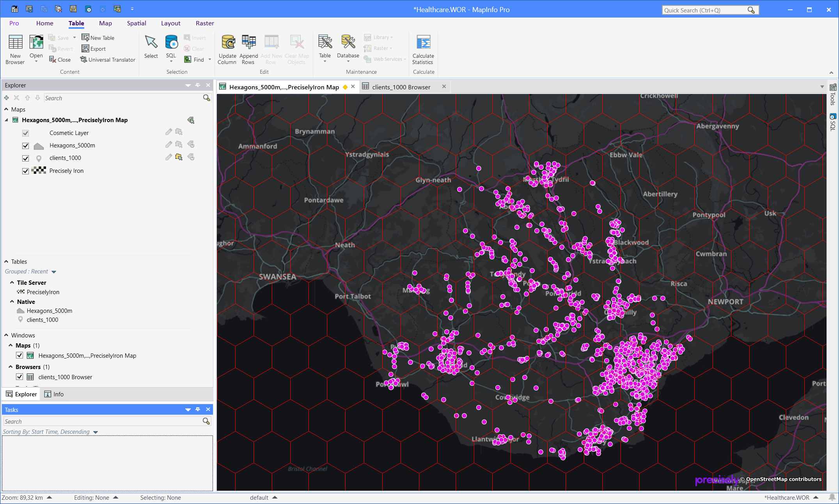Uncheck the clients_1000 layer checkbox
This screenshot has width=839, height=504.
pos(26,158)
